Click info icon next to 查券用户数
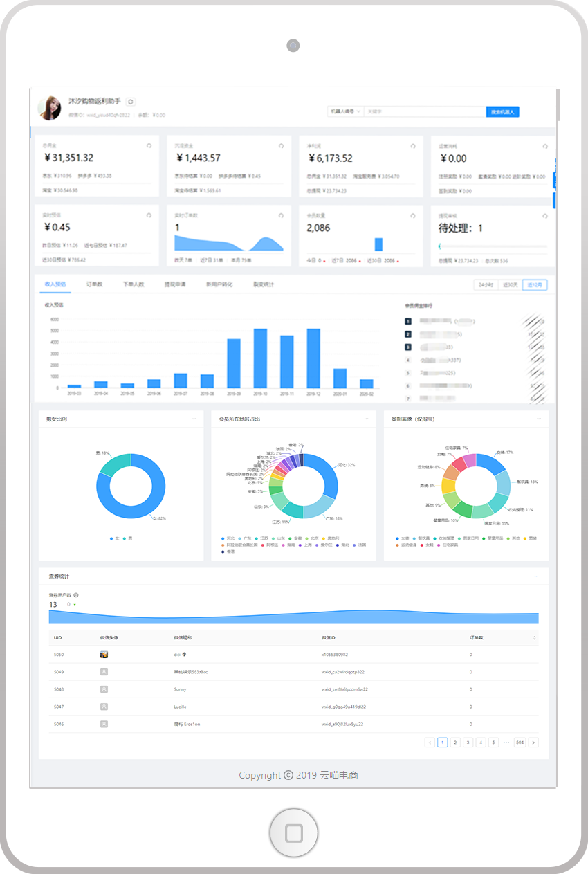 point(76,595)
